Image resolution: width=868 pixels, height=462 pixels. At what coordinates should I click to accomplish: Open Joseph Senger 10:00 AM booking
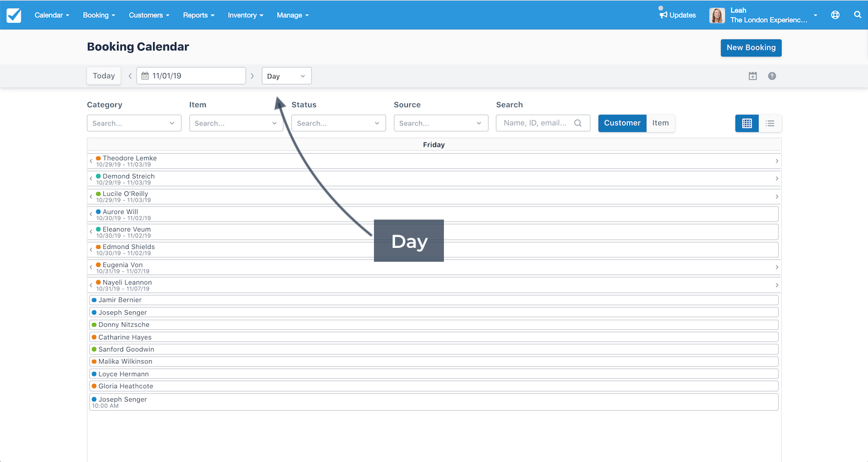(434, 402)
